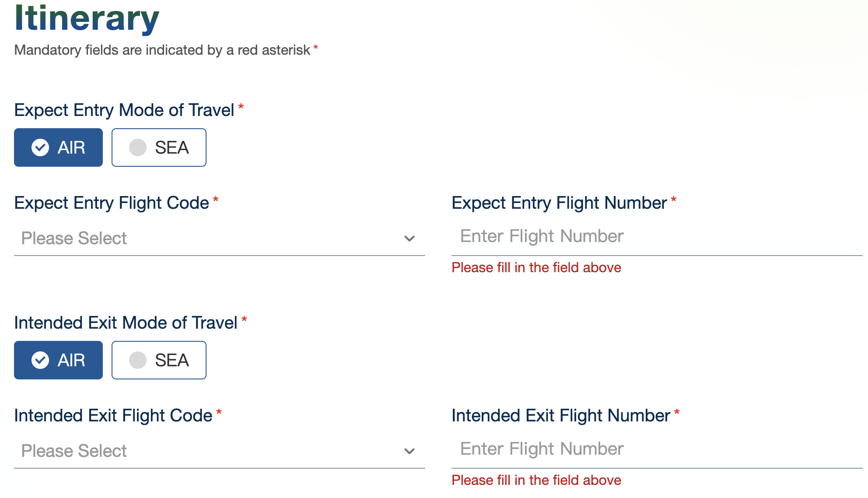Screen dimensions: 868x498
Task: Click the Expect Entry Flight Number label
Action: 559,203
